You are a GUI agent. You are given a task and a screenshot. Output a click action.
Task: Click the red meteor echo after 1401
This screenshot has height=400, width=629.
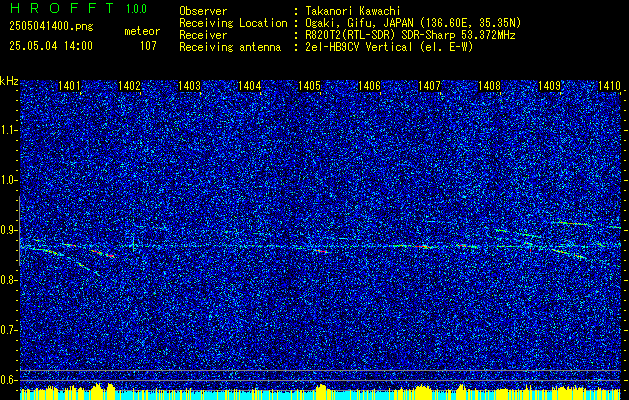pos(103,254)
